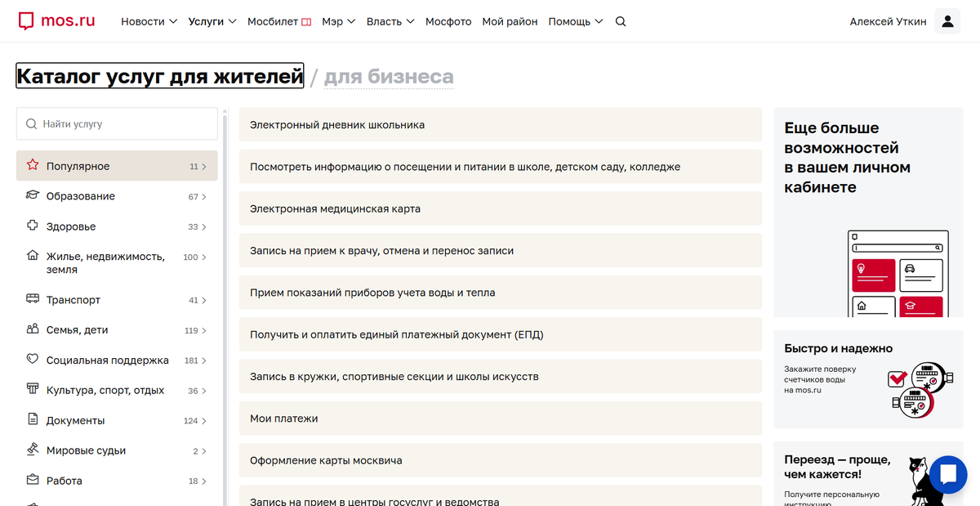Click the mos.ru logo
Screen dimensions: 980x506
(57, 22)
